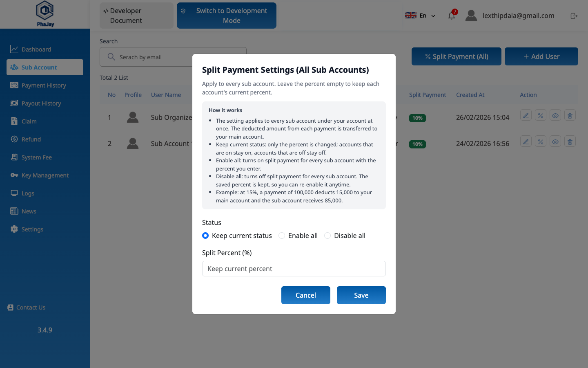
Task: Click the Contact Us link
Action: (27, 307)
